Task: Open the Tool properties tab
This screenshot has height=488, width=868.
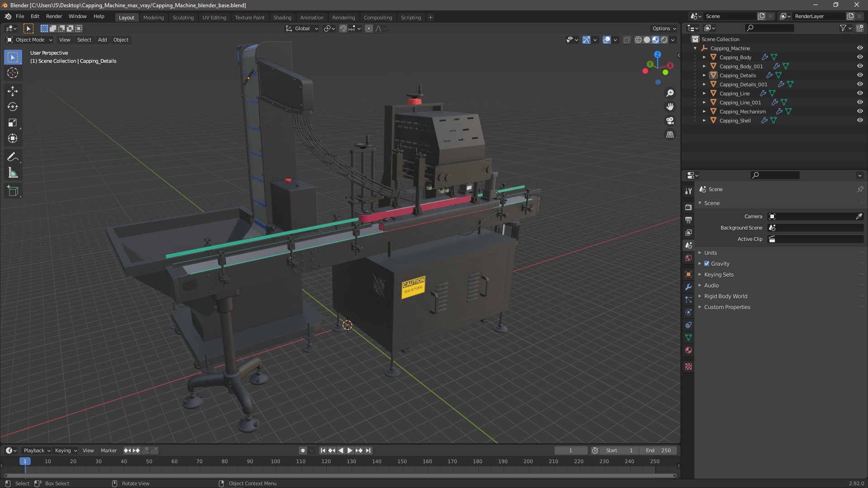Action: 689,191
